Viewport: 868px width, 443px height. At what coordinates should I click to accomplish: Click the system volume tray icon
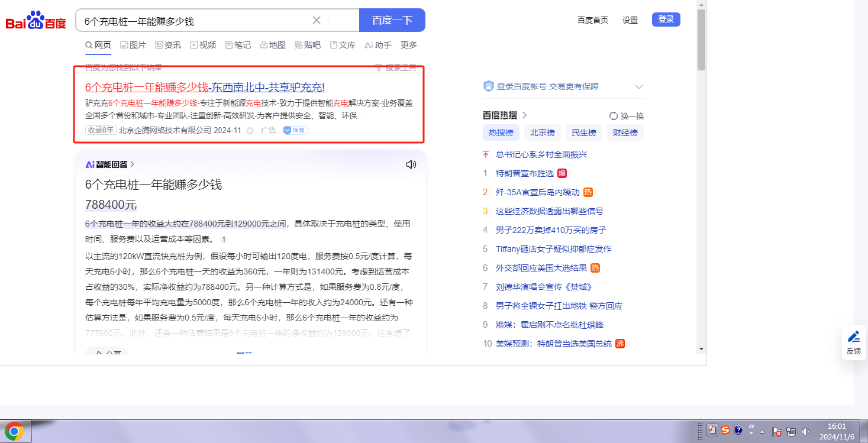tap(804, 432)
